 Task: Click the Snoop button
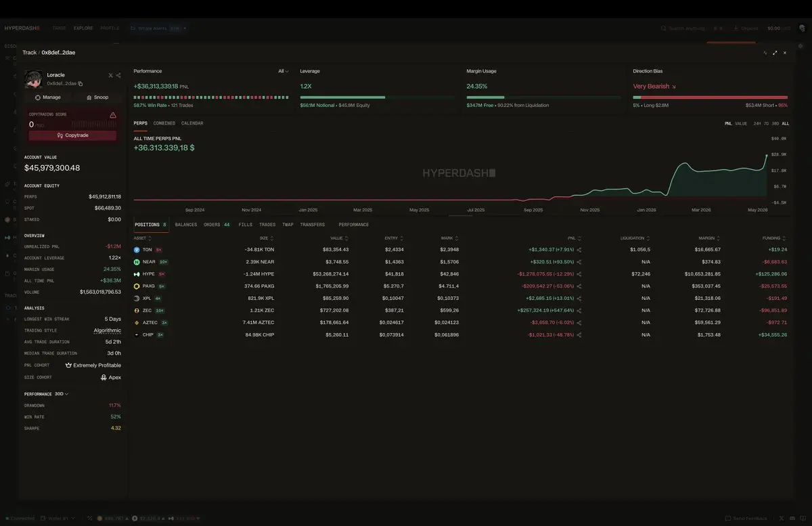[97, 97]
